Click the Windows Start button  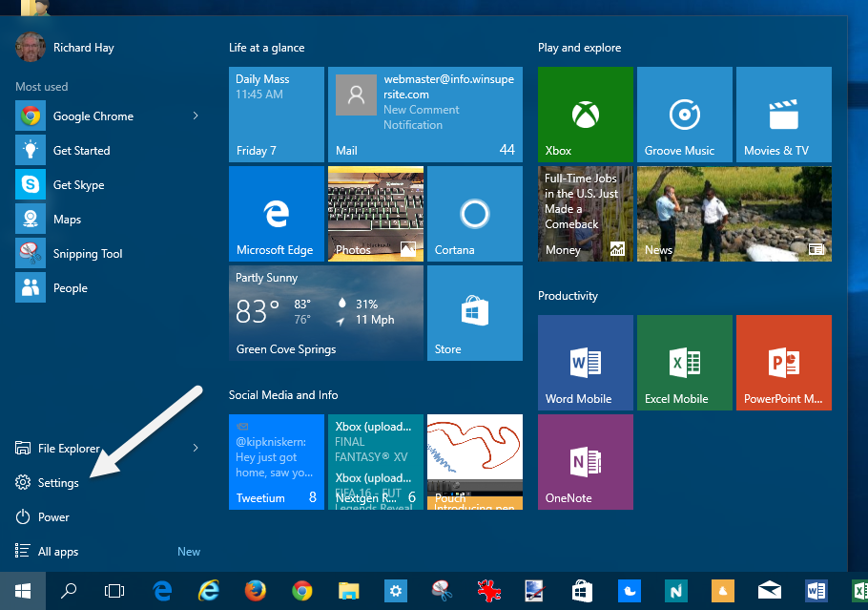click(x=23, y=591)
